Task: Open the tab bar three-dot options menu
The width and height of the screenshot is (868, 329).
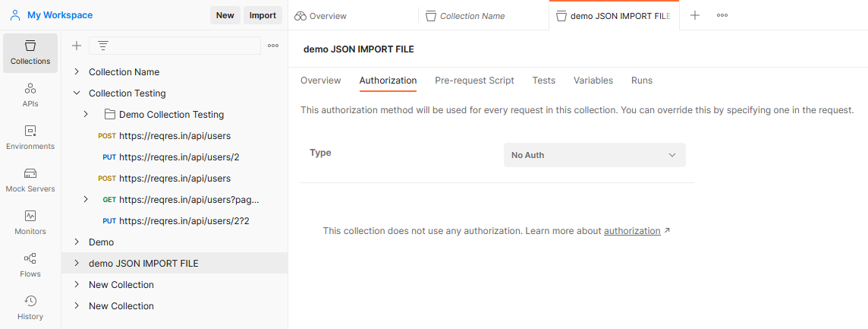Action: [x=722, y=15]
